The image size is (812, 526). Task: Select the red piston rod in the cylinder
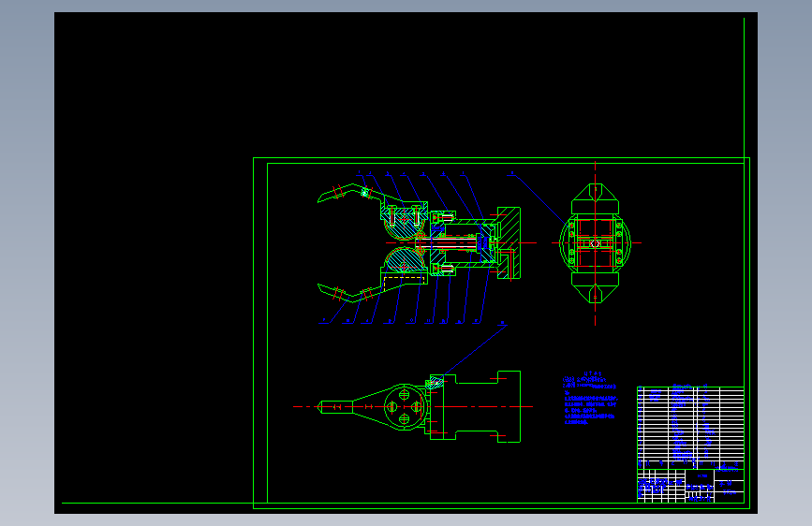(x=450, y=243)
